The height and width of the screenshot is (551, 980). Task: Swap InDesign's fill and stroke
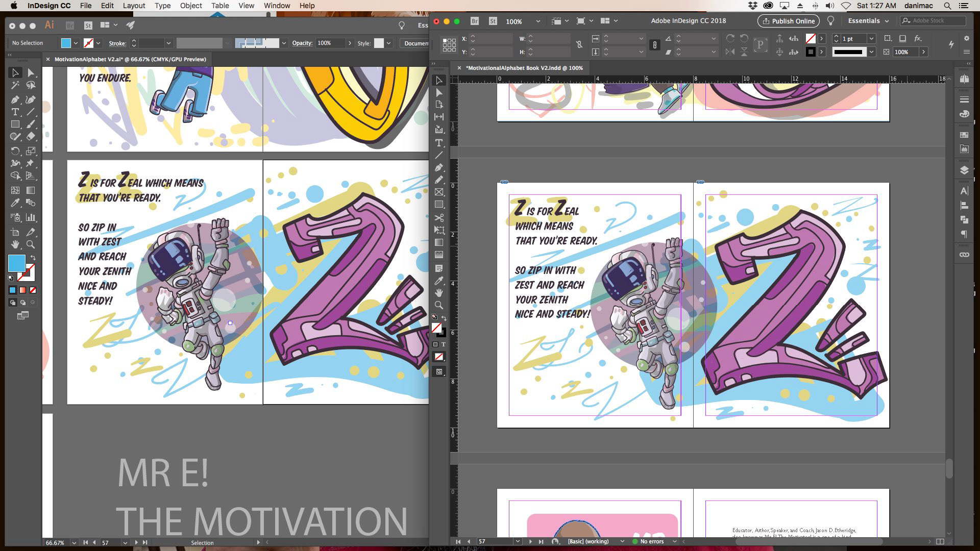coord(444,318)
